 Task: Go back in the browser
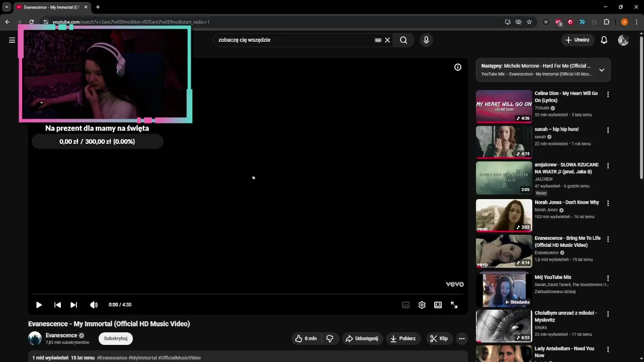pyautogui.click(x=7, y=22)
